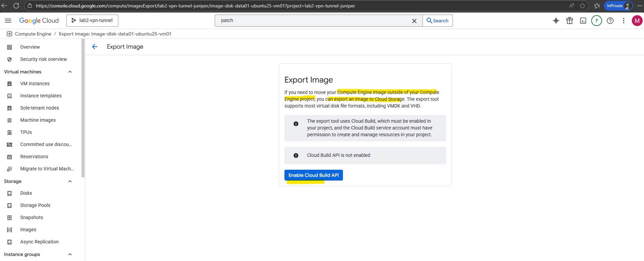Open the free trial gift icon

coord(570,21)
